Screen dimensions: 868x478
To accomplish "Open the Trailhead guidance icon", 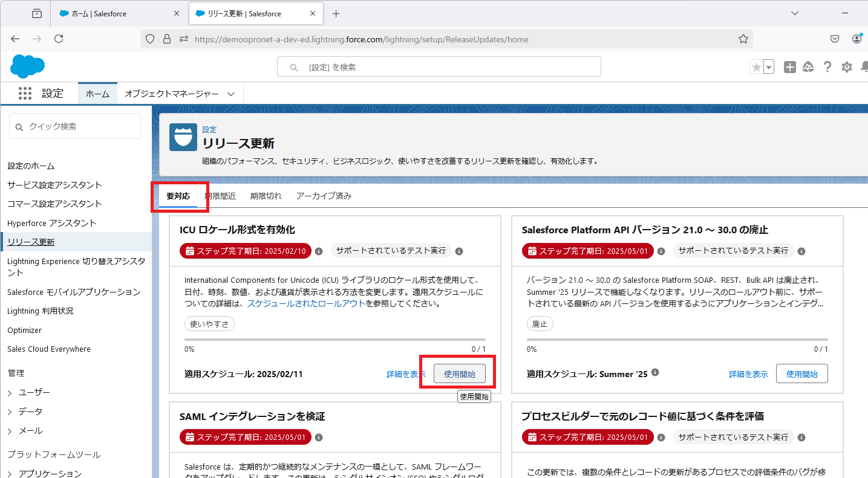I will pyautogui.click(x=808, y=67).
